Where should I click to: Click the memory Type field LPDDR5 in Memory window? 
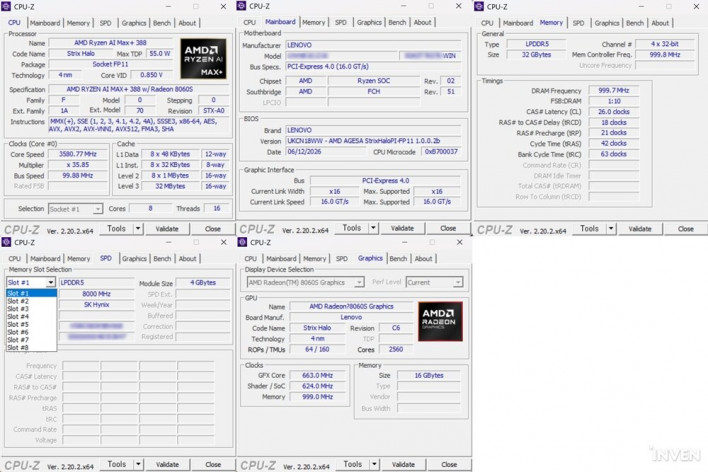tap(537, 44)
